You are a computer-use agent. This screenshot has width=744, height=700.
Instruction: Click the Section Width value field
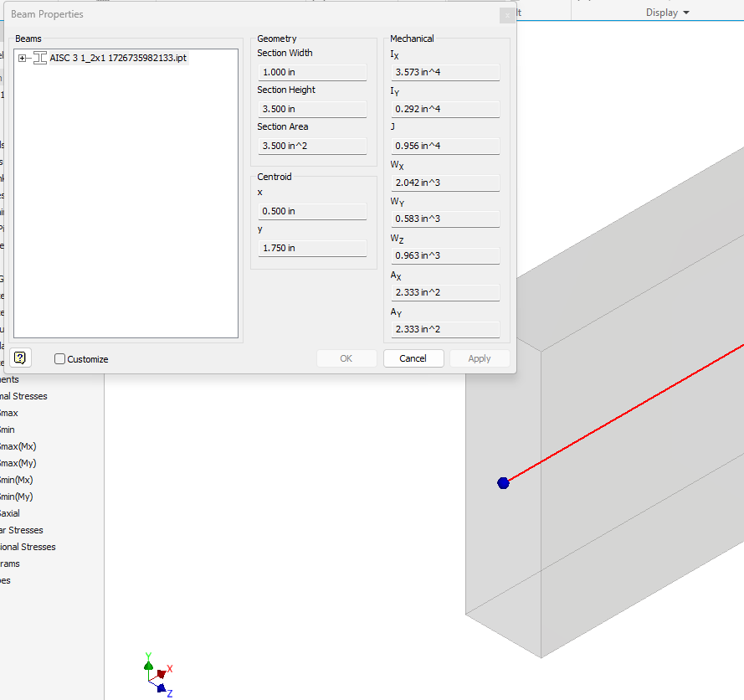[312, 72]
